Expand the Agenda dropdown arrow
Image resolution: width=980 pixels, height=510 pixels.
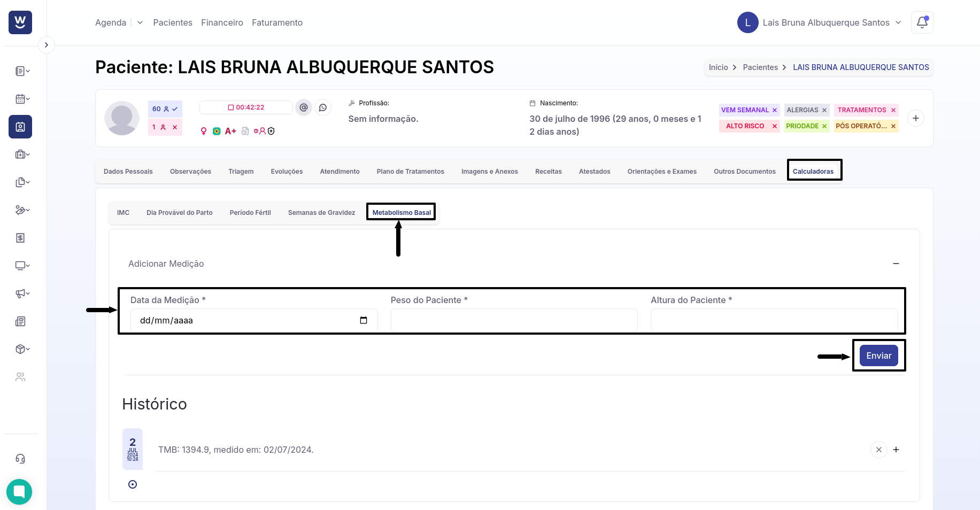click(x=140, y=22)
